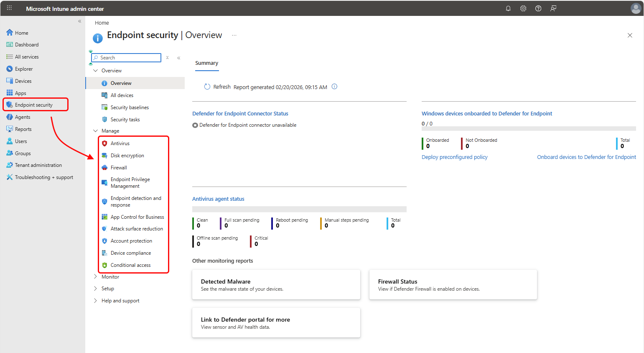644x353 pixels.
Task: Open Endpoint detection and response
Action: [x=135, y=201]
